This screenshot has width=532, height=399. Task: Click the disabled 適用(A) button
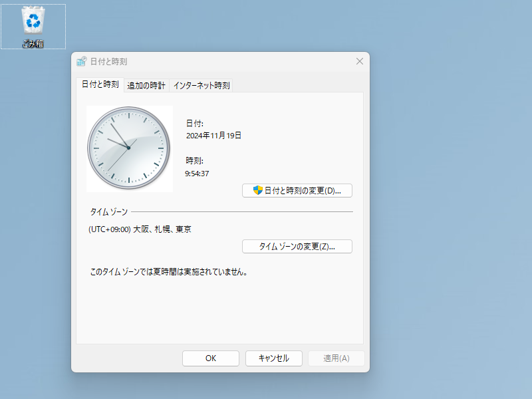(336, 358)
